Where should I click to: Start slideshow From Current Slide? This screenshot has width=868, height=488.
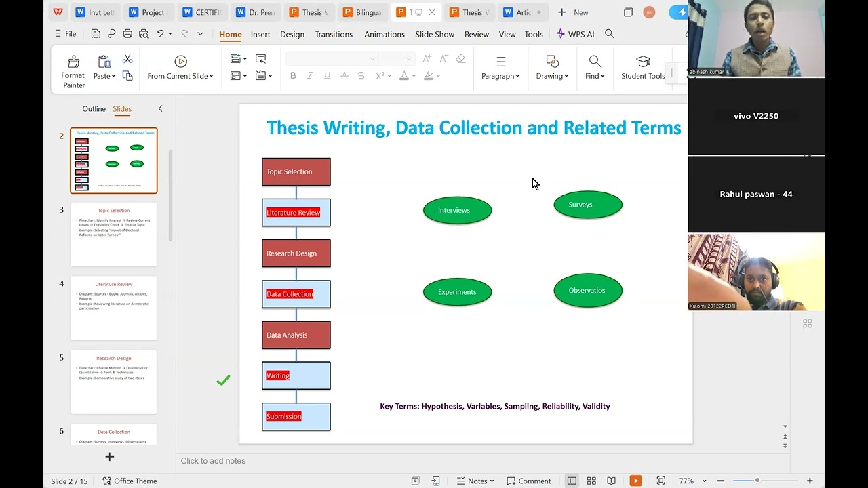point(180,68)
